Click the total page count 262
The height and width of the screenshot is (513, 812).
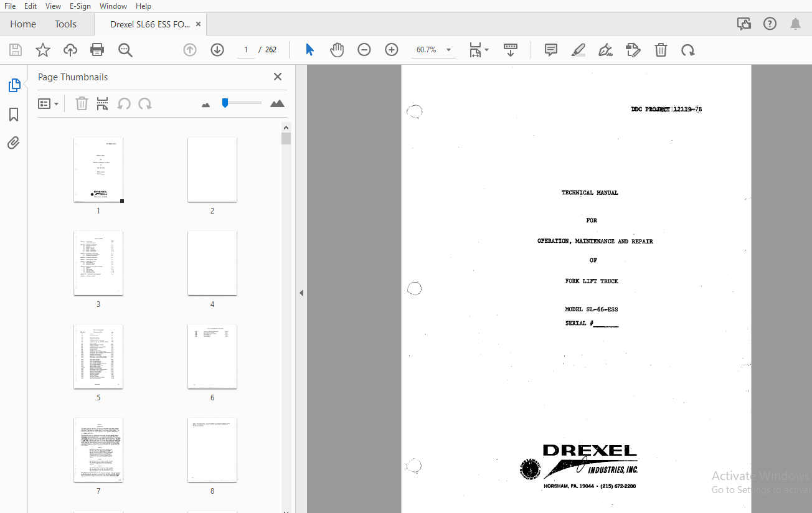(x=271, y=50)
